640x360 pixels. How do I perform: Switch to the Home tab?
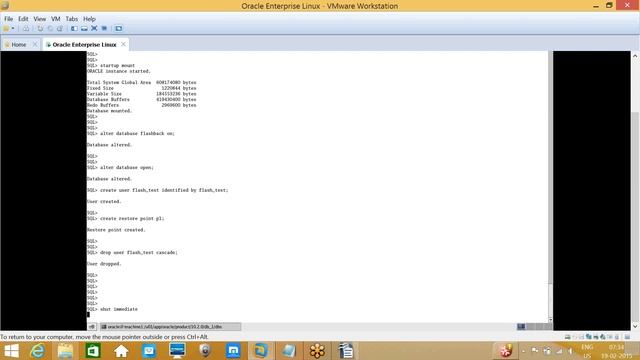coord(19,44)
